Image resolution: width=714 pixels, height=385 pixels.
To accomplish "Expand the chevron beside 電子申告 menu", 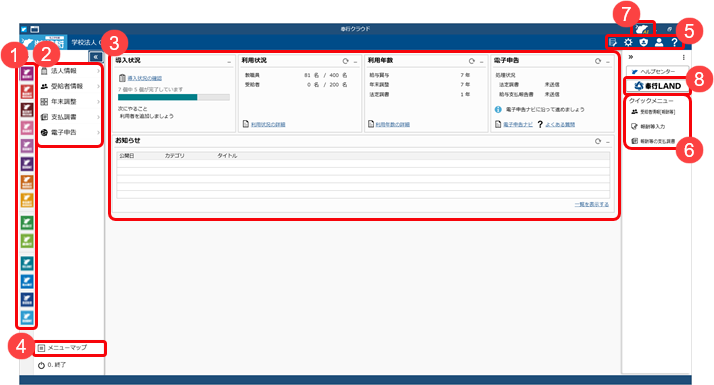I will tap(98, 133).
